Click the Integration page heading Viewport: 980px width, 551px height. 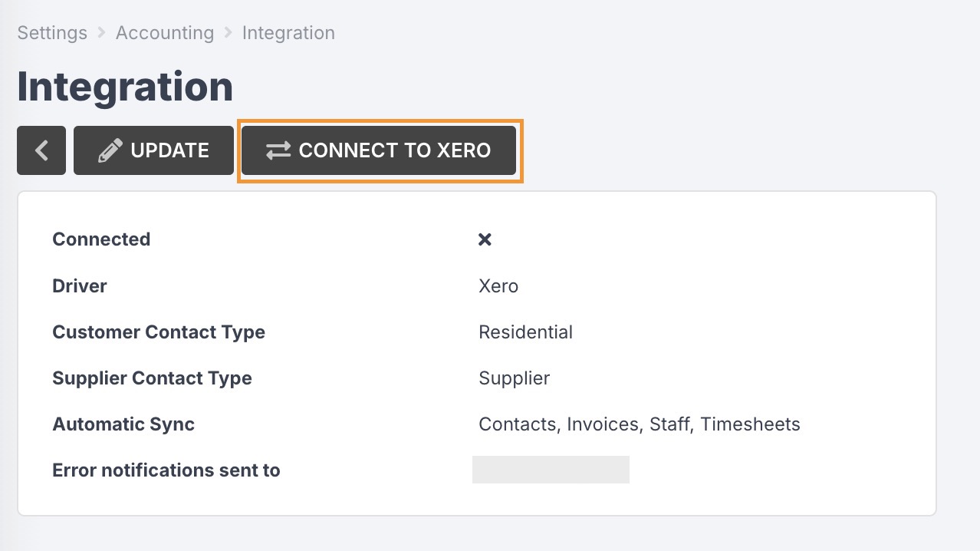coord(125,86)
